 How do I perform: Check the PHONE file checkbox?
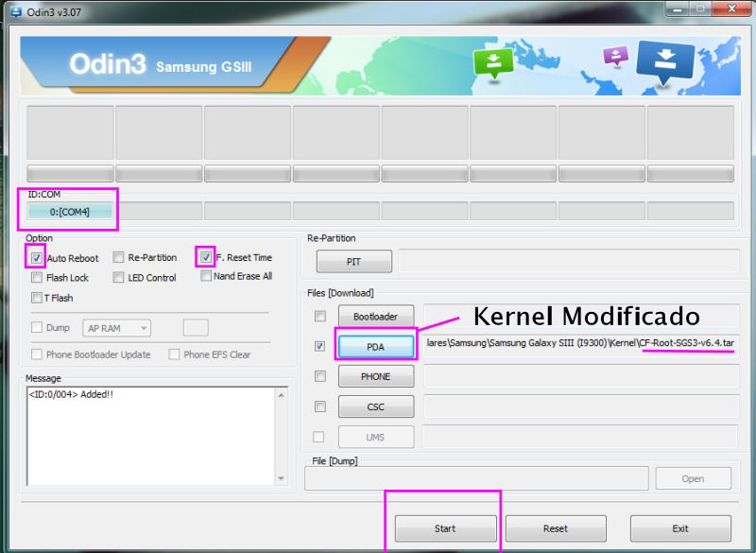coord(320,376)
